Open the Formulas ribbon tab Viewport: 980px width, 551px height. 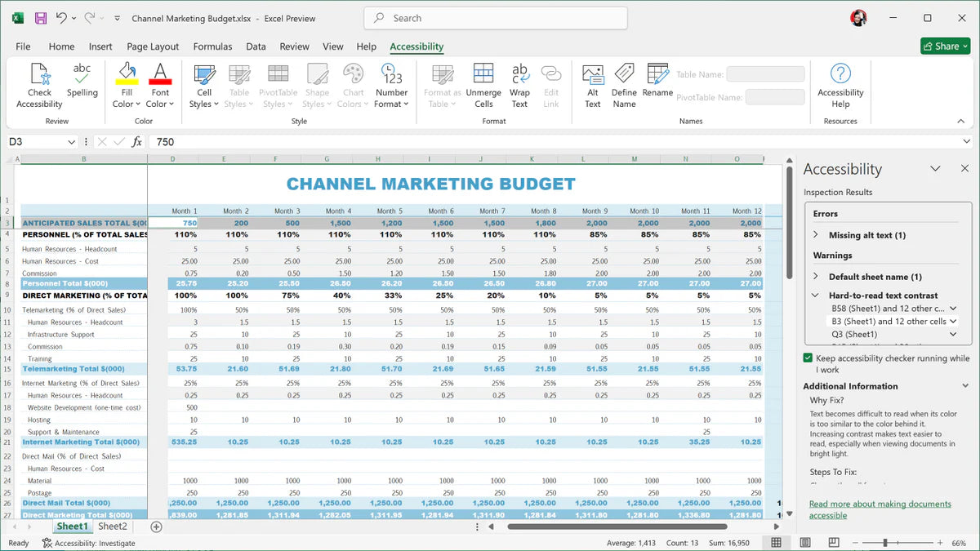(212, 47)
